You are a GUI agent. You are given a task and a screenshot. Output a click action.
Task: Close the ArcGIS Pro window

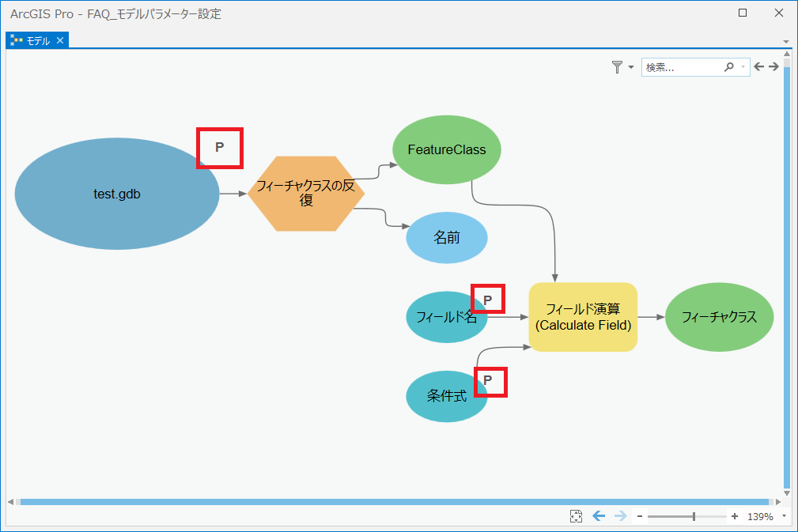tap(779, 13)
